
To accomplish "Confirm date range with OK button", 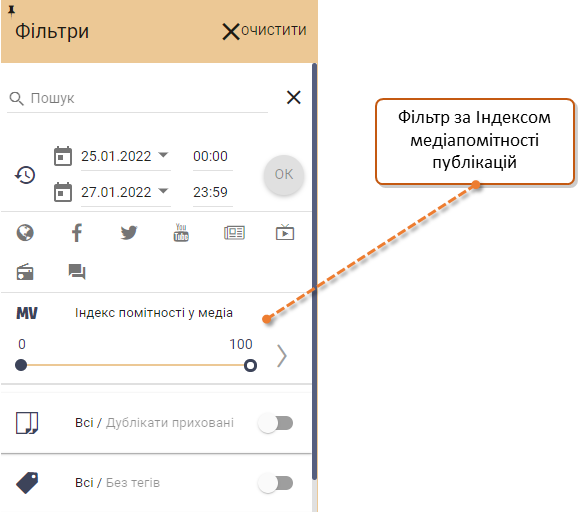I will click(x=284, y=175).
